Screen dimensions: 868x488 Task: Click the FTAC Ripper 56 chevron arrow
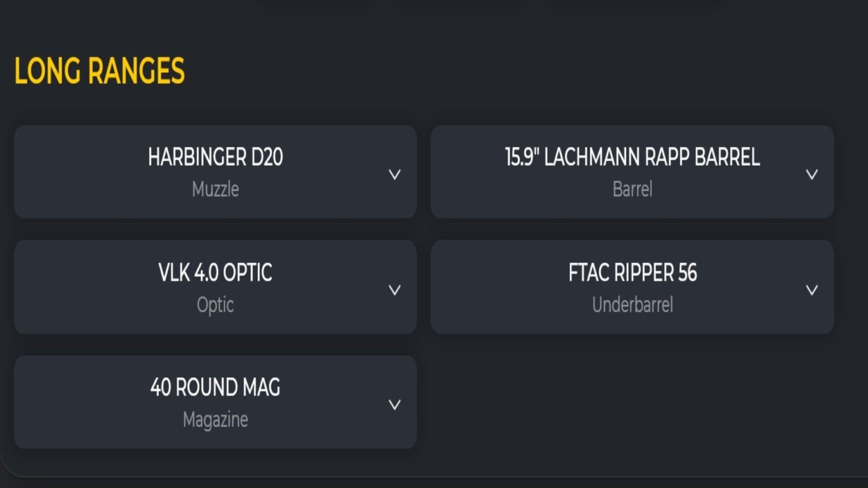[811, 290]
